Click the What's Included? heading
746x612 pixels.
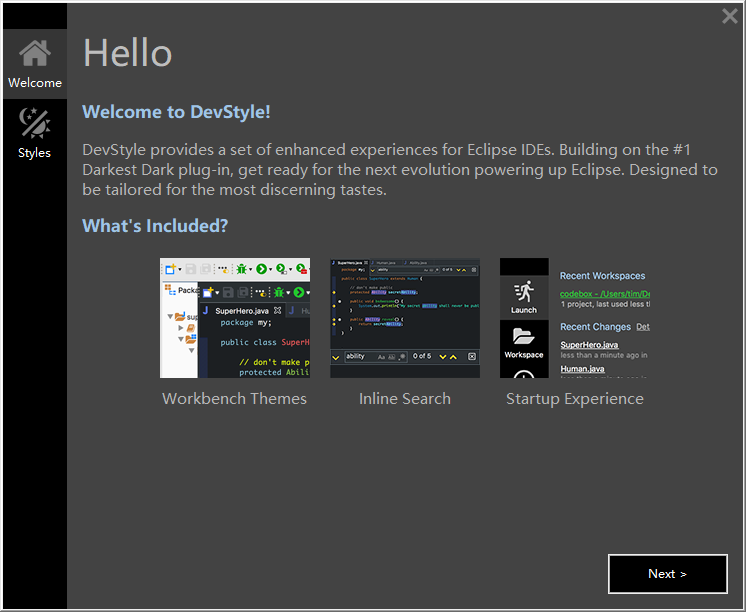pyautogui.click(x=155, y=226)
